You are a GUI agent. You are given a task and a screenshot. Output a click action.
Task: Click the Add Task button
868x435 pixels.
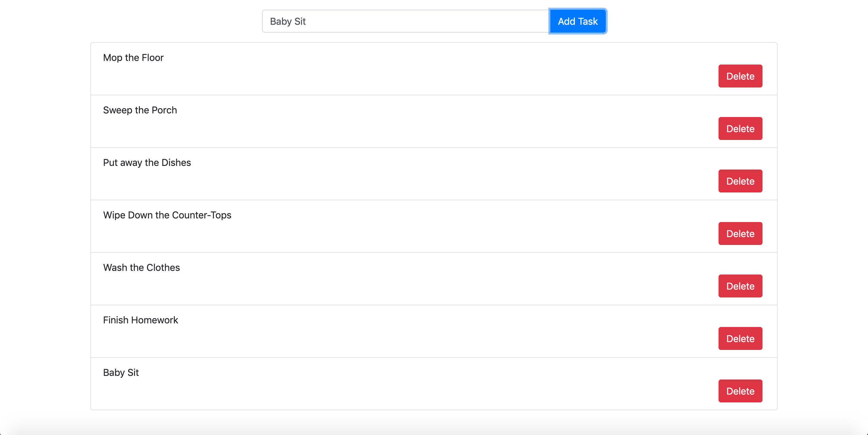(577, 21)
